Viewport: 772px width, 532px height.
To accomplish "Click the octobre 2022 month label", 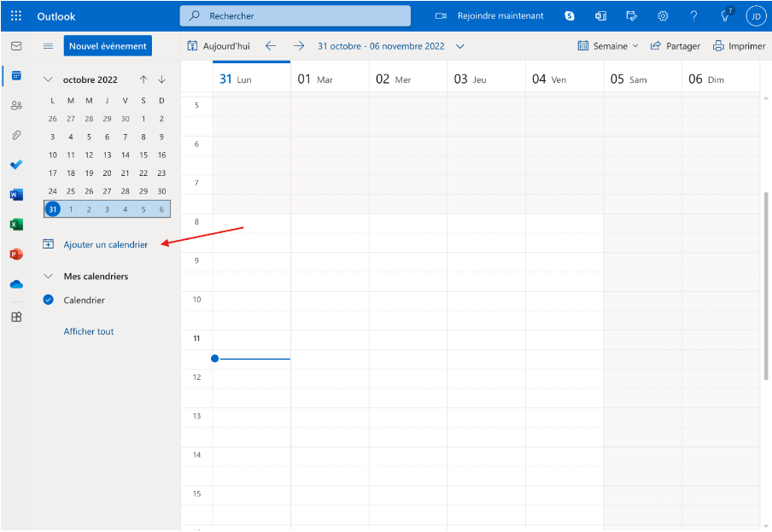I will point(91,79).
